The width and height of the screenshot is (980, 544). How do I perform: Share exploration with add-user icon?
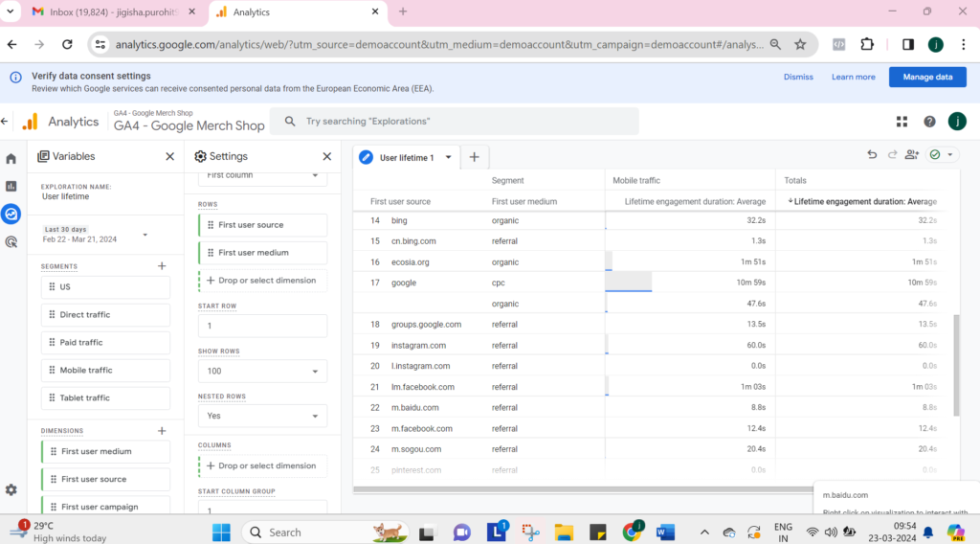[912, 154]
